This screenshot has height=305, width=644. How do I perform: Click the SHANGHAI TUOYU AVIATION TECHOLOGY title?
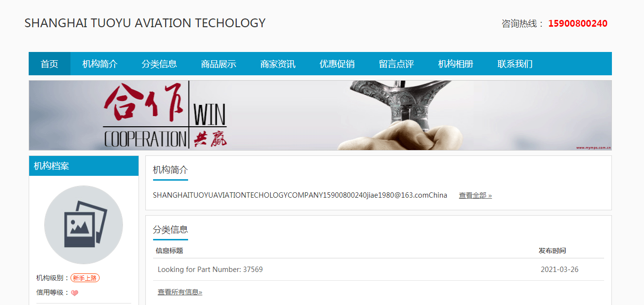[x=145, y=23]
